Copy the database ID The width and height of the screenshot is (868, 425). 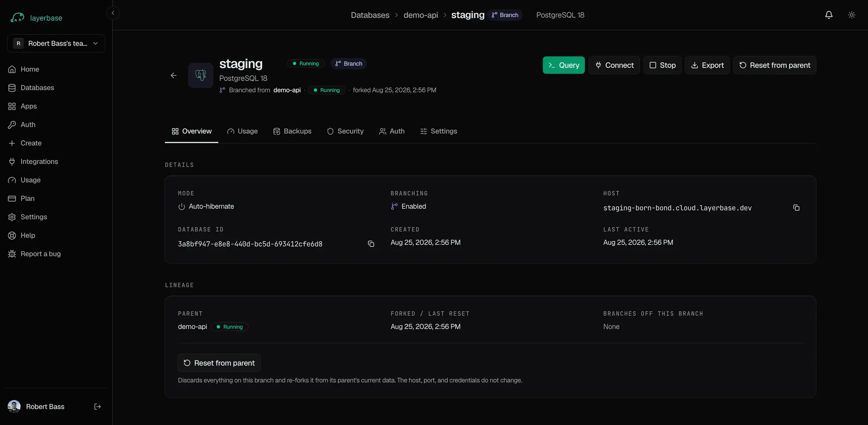point(371,244)
